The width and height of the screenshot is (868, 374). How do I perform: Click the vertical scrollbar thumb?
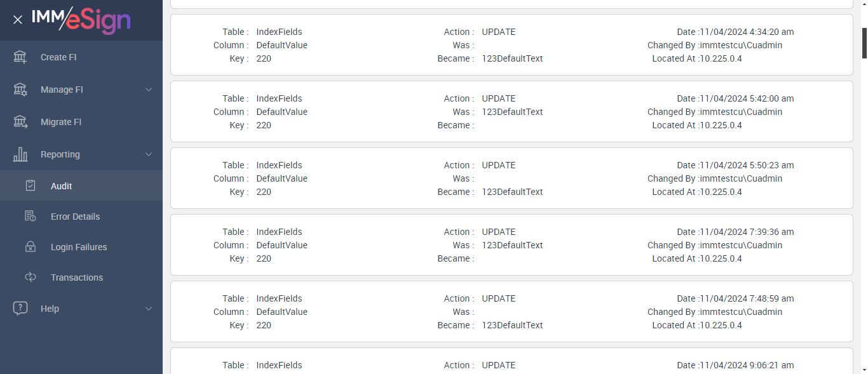864,43
